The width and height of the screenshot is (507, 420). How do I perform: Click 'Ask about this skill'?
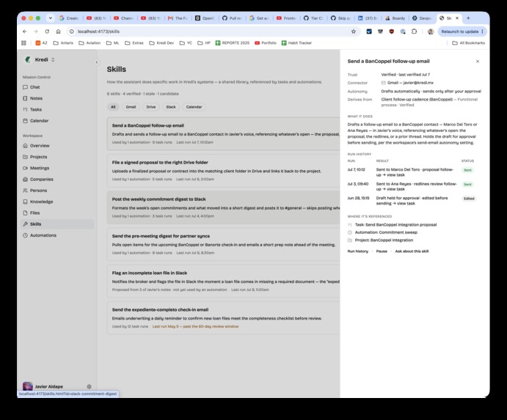[x=412, y=251]
